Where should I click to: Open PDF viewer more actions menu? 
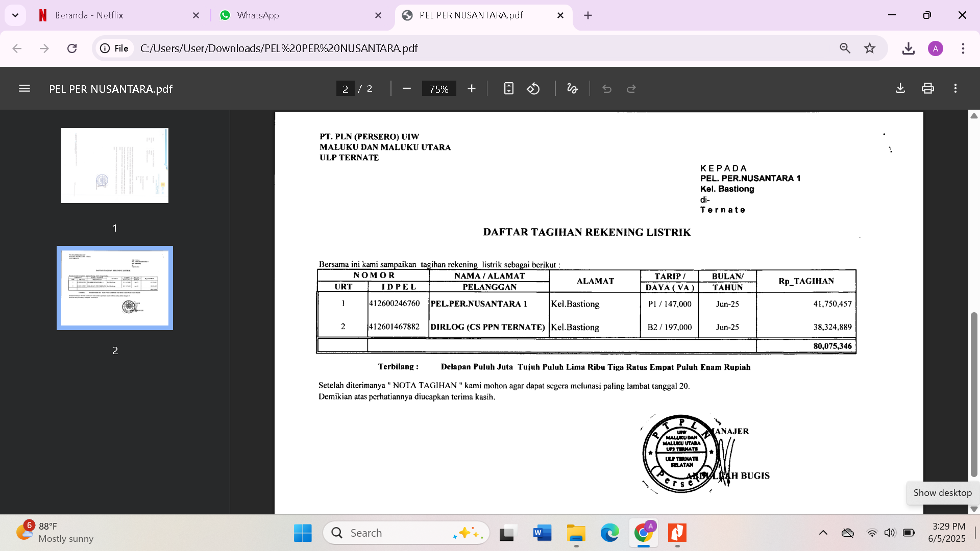955,89
